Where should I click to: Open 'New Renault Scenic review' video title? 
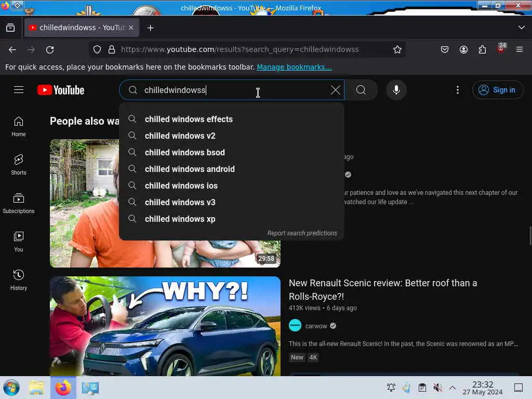pyautogui.click(x=383, y=289)
